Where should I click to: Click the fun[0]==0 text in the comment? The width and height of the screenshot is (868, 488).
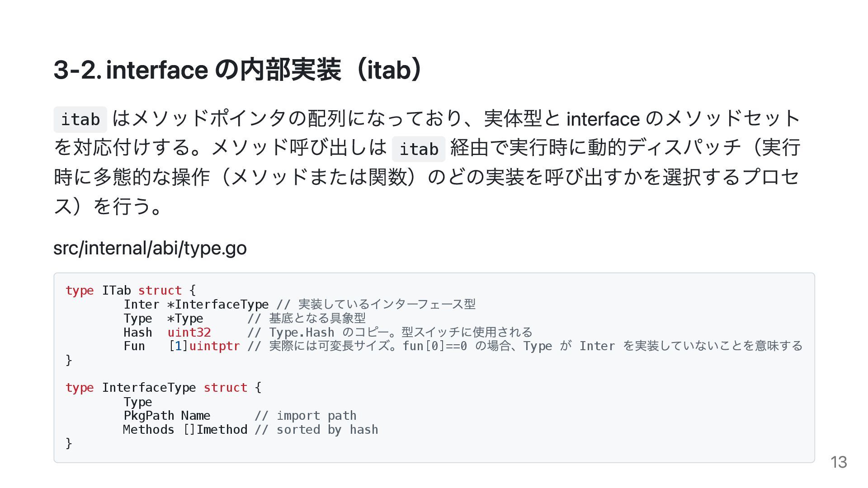435,346
